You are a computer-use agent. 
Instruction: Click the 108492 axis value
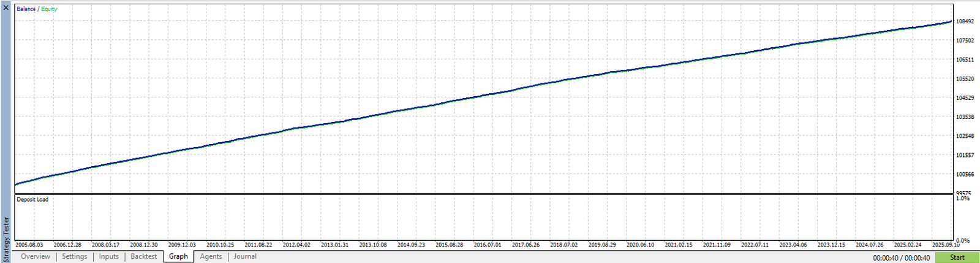[x=965, y=21]
